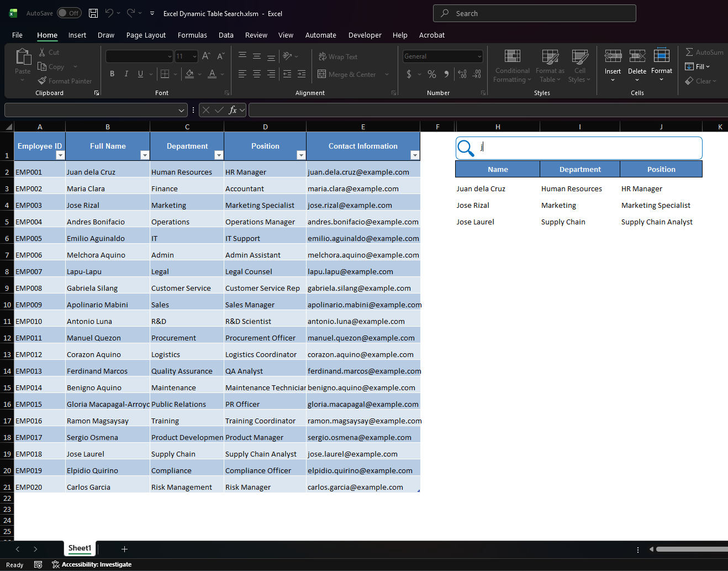The height and width of the screenshot is (571, 728).
Task: Open the Department column filter dropdown
Action: (219, 155)
